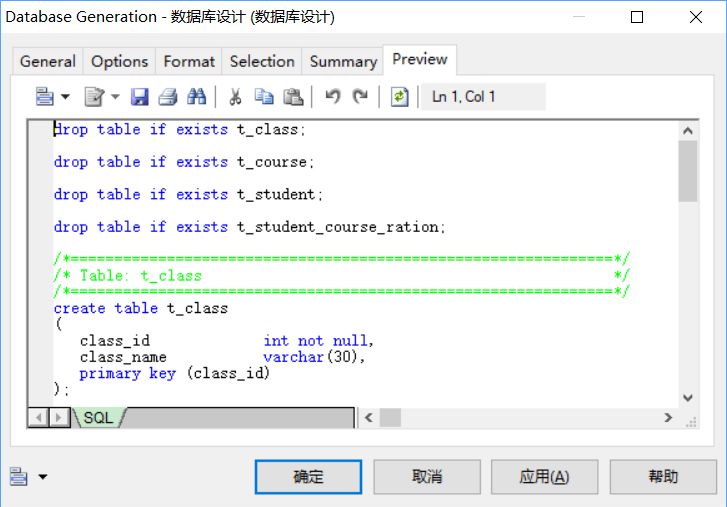
Task: Click the sheet tab scroll-left arrow
Action: (39, 418)
